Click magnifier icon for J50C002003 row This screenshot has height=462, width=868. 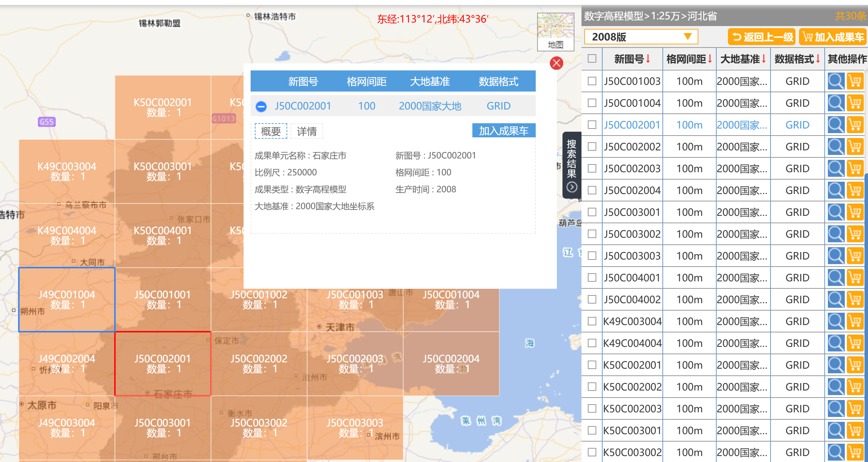(836, 168)
